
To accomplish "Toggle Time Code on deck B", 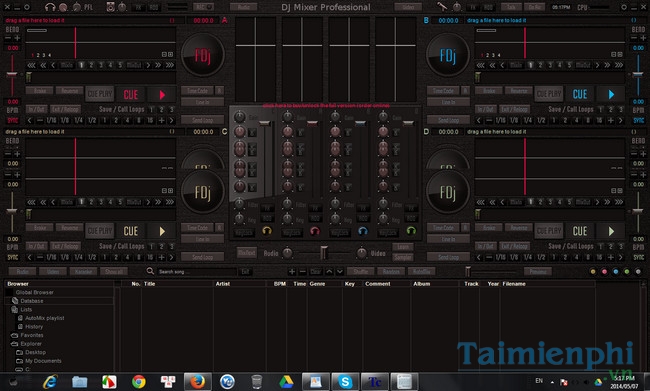I will 443,90.
